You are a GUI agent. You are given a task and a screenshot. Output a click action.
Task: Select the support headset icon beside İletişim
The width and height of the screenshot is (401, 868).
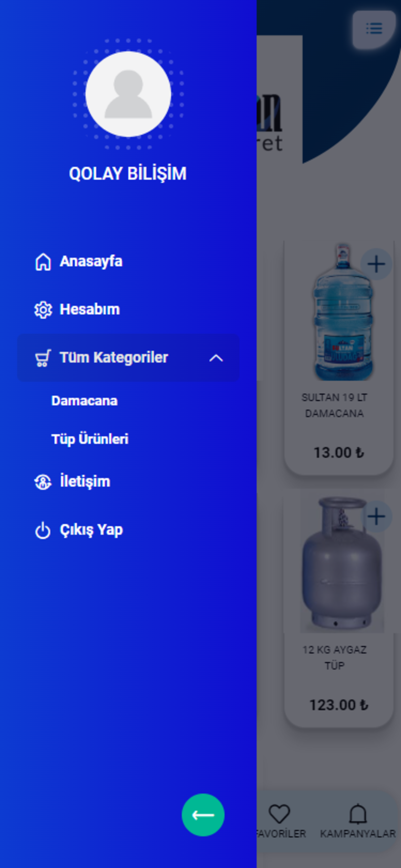(x=43, y=482)
